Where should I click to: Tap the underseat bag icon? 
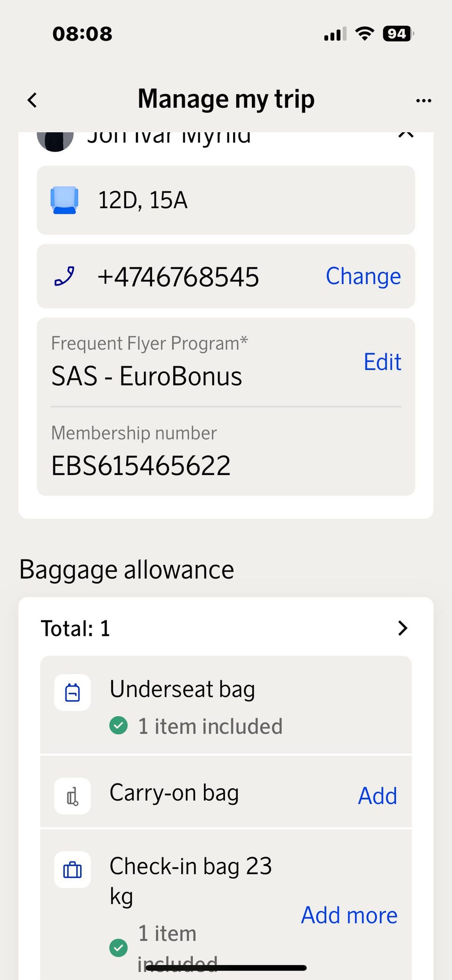(x=73, y=692)
